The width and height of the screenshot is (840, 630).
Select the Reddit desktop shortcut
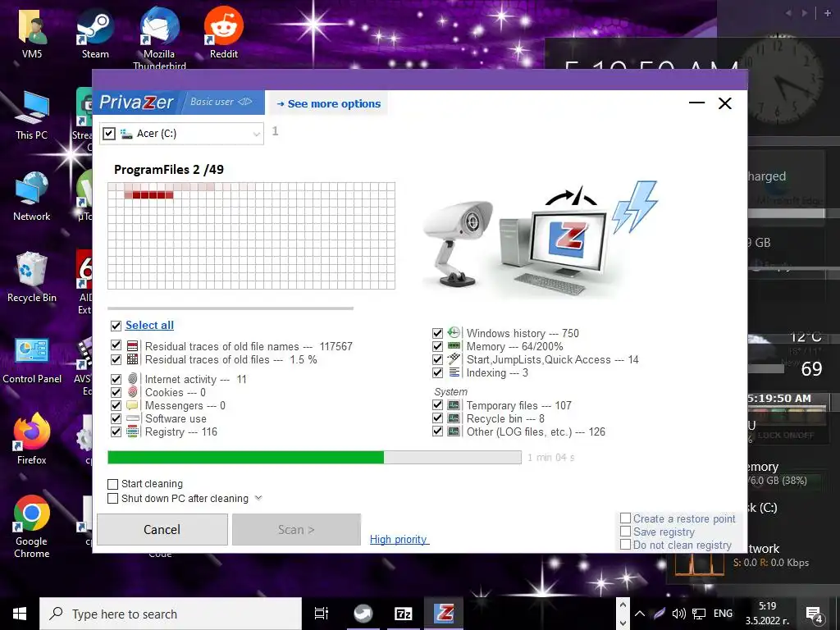pos(223,33)
